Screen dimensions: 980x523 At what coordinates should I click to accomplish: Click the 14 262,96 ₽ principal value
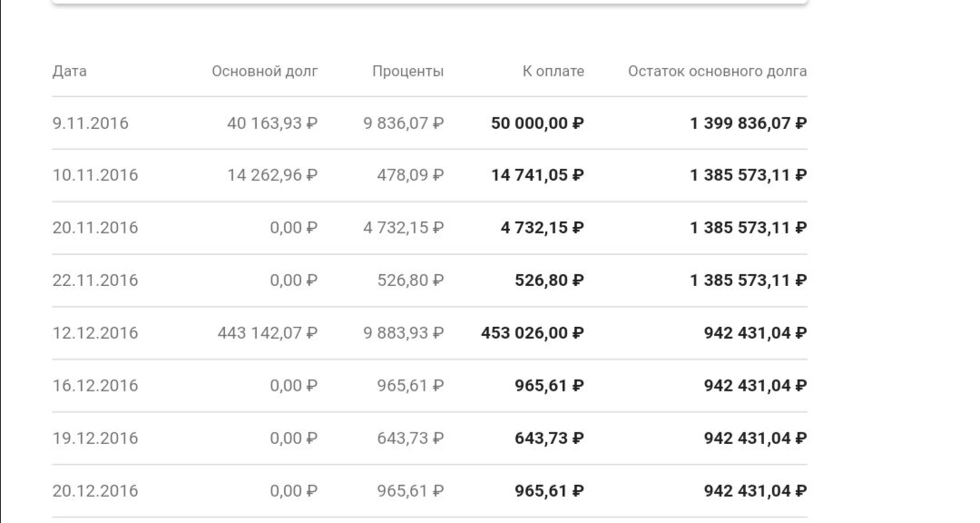[x=272, y=175]
